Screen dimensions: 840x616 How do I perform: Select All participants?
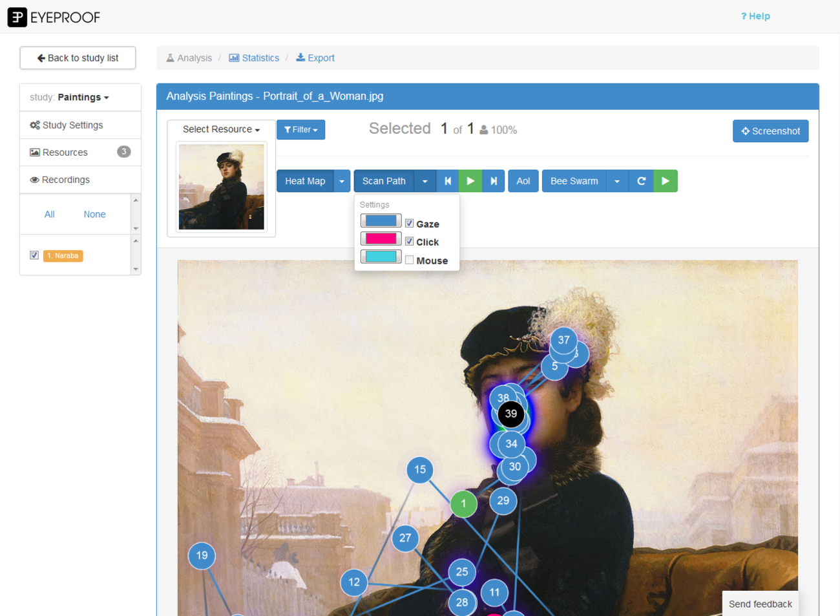(x=50, y=215)
